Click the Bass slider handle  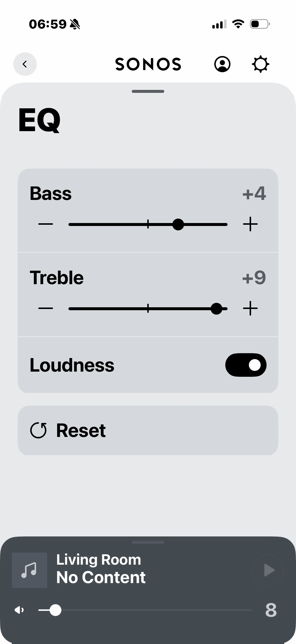[x=178, y=224]
